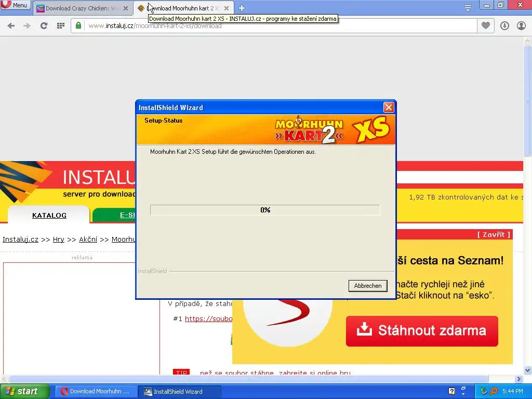The height and width of the screenshot is (399, 532).
Task: Open the tab menu icon in title bar
Action: tap(468, 8)
